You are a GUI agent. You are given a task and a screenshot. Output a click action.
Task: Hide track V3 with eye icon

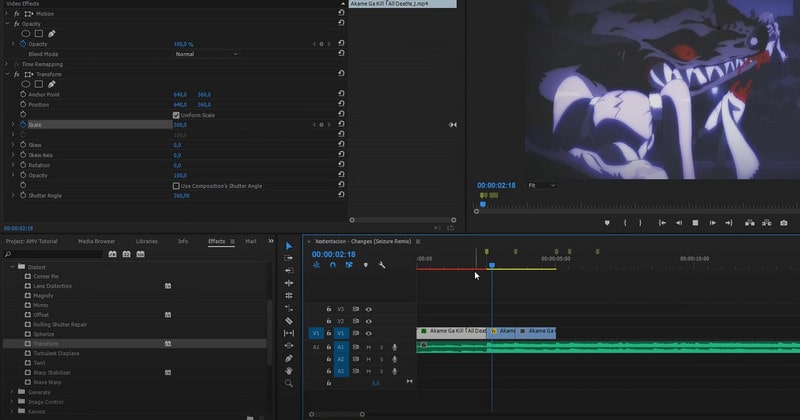[368, 309]
